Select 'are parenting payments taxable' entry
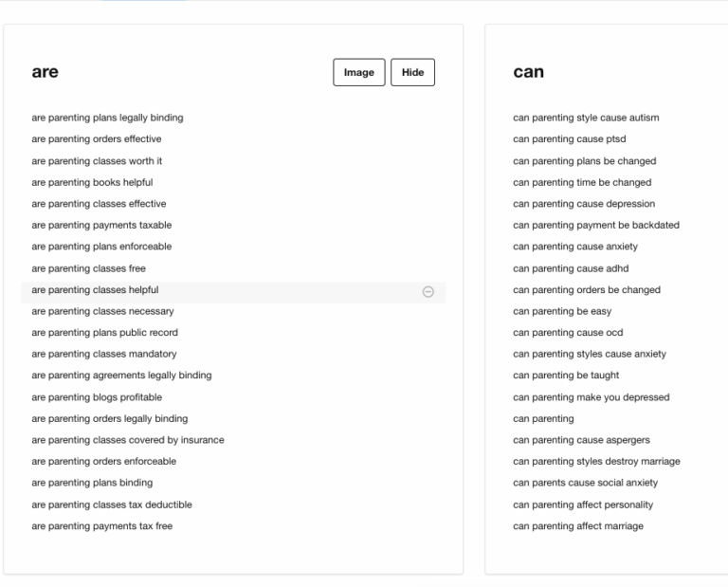This screenshot has width=728, height=587. (x=101, y=226)
